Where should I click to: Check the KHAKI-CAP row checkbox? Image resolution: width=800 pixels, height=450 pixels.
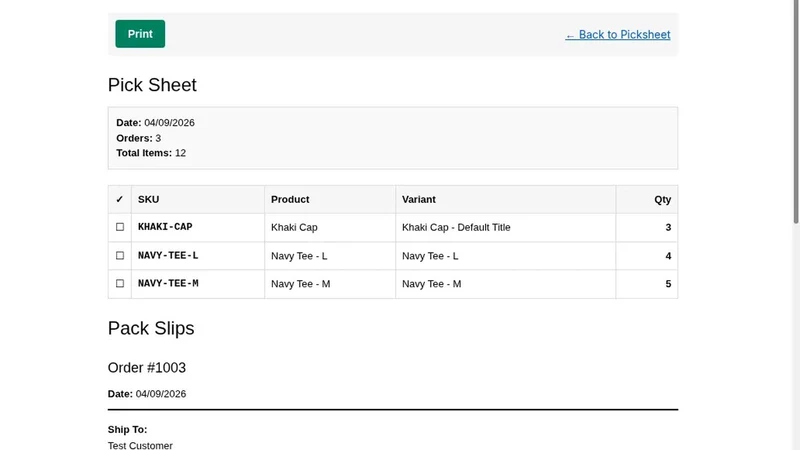pyautogui.click(x=120, y=227)
